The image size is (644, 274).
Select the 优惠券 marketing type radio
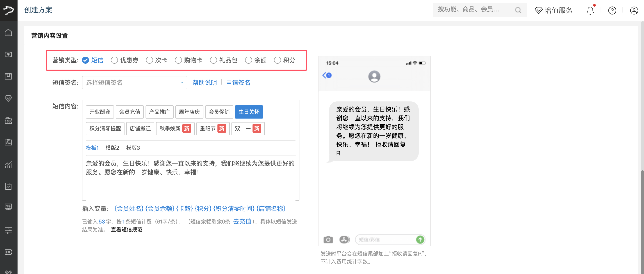click(114, 60)
